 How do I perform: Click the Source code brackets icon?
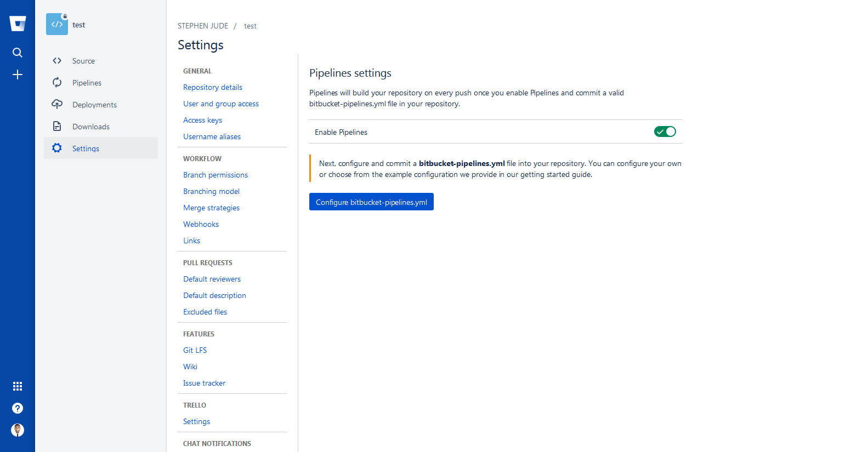point(57,61)
